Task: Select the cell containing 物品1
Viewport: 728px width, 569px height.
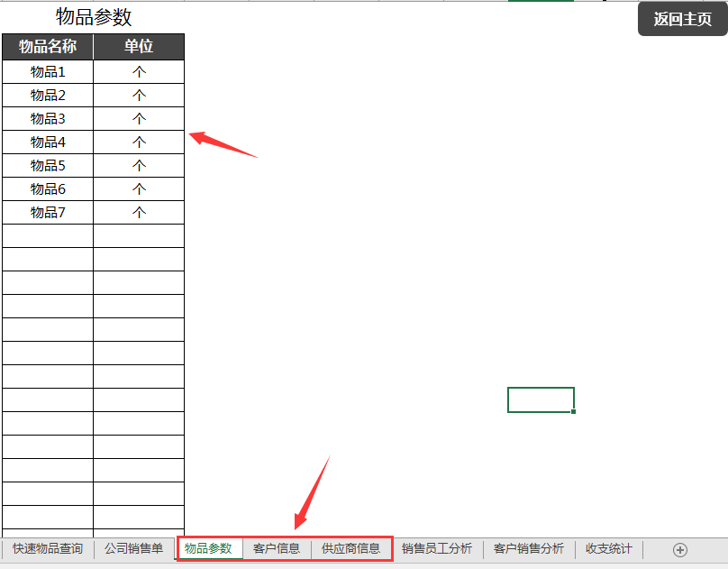Action: [48, 72]
